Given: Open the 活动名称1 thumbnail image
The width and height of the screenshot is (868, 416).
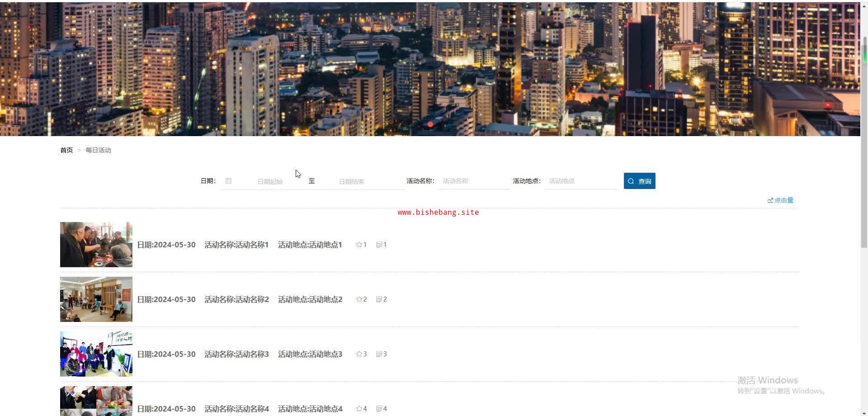Looking at the screenshot, I should click(x=96, y=245).
